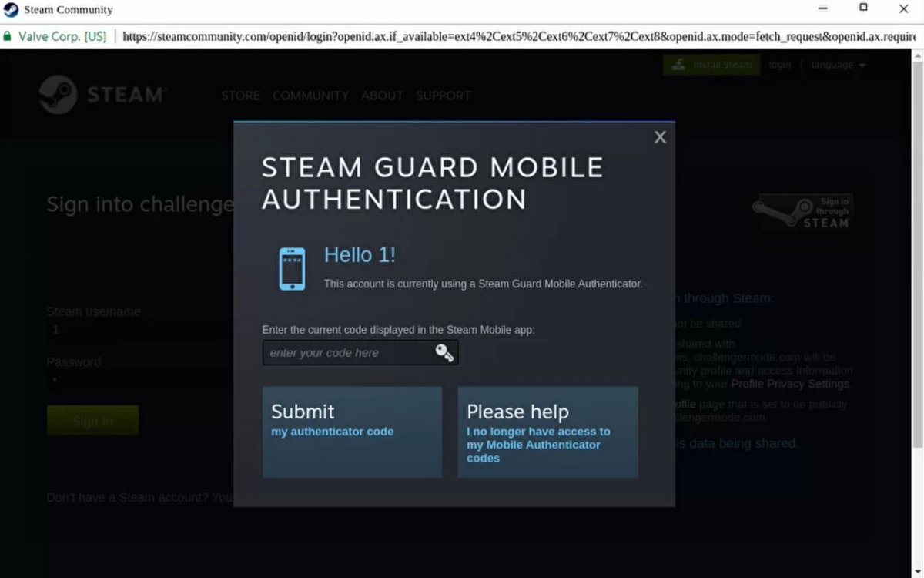Click the login link in header

pos(779,65)
